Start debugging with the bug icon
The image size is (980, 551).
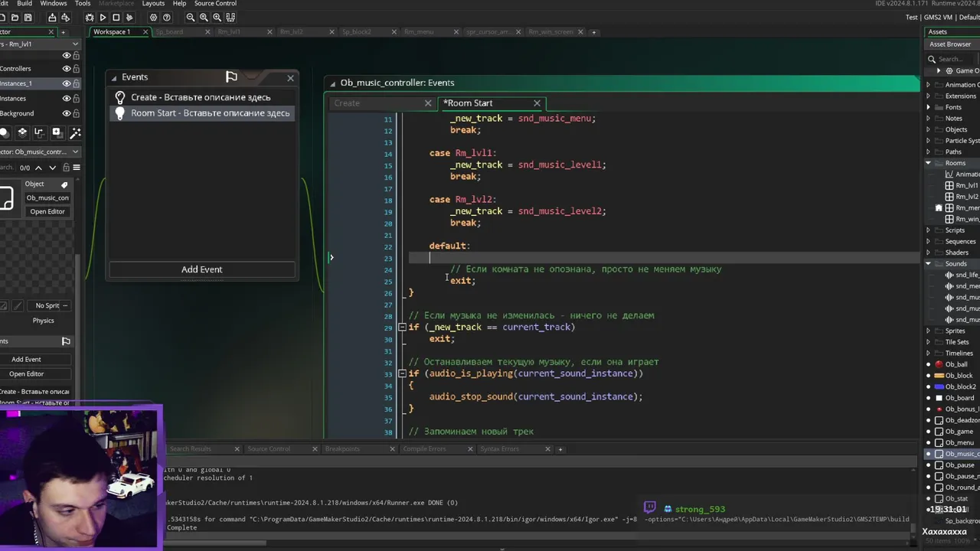tap(90, 17)
